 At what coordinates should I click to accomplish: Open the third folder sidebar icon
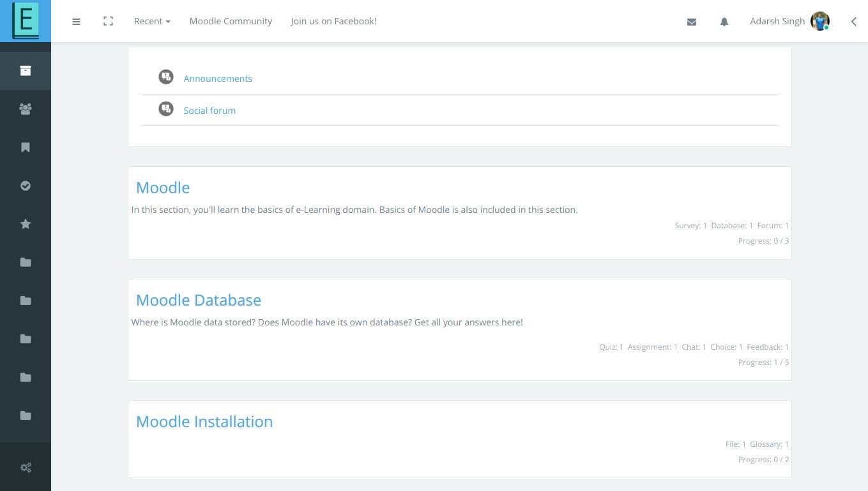click(26, 339)
